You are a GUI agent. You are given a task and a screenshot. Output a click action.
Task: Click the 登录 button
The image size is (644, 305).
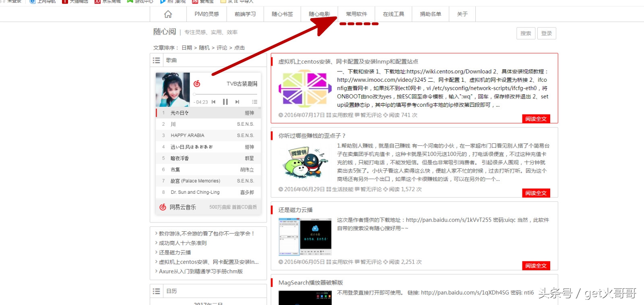click(547, 33)
